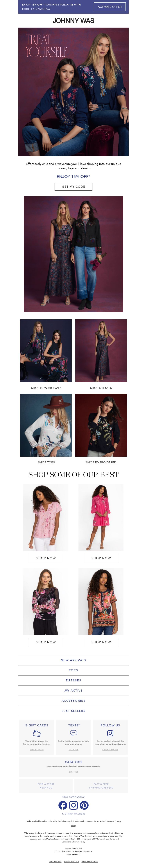Click the Activate Offer button

(x=110, y=7)
